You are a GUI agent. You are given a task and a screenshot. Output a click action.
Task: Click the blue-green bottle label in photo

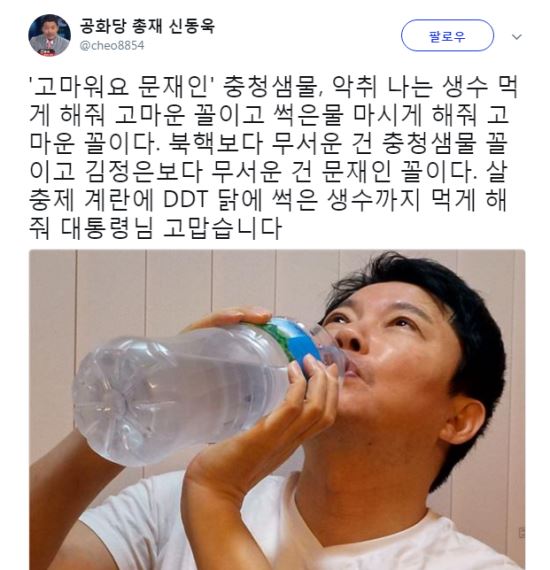pyautogui.click(x=294, y=342)
